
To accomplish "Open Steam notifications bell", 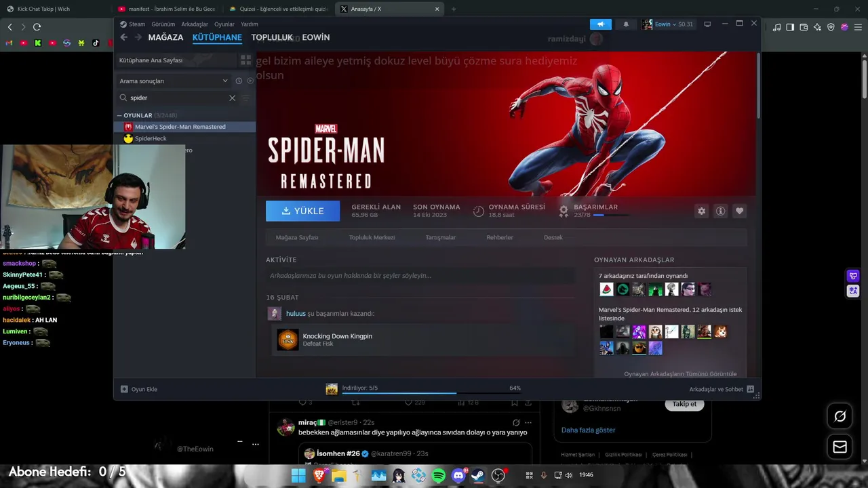I will 626,24.
